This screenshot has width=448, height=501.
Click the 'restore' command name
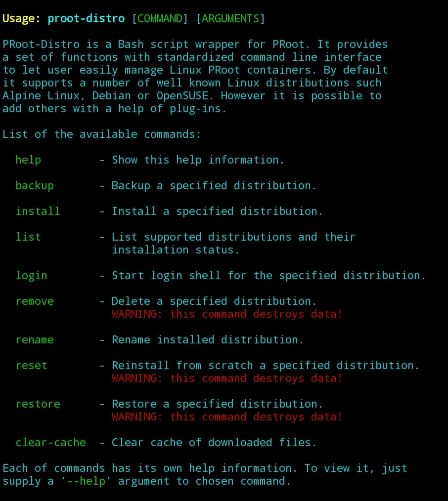(x=38, y=404)
